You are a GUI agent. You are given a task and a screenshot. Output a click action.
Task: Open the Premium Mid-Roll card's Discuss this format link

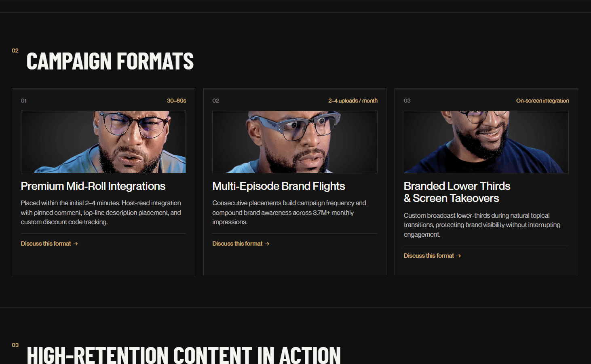click(x=49, y=244)
